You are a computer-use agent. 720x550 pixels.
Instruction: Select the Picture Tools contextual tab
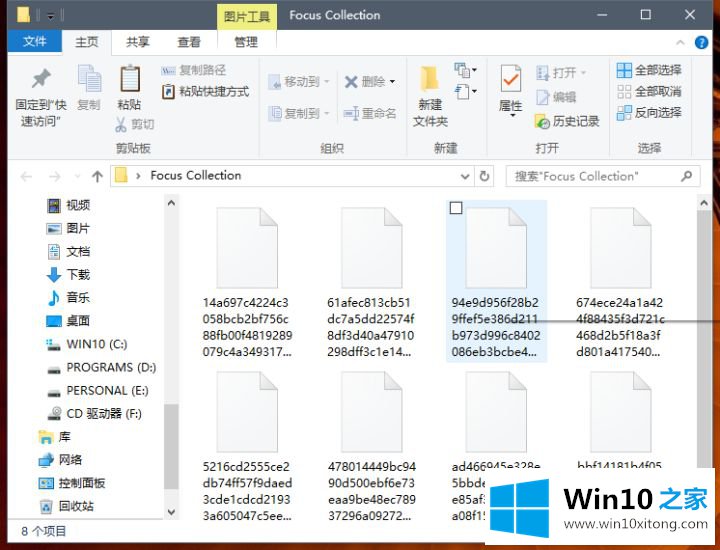pos(247,17)
